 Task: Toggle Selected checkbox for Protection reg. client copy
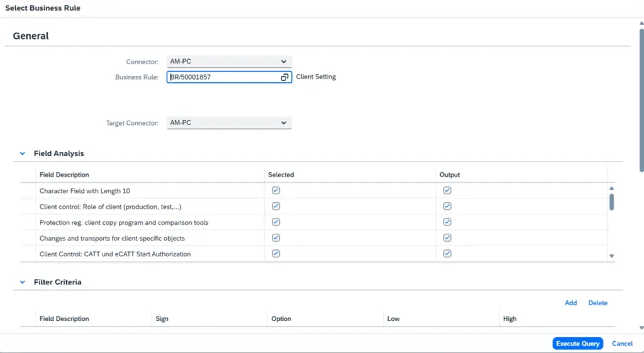coord(276,222)
